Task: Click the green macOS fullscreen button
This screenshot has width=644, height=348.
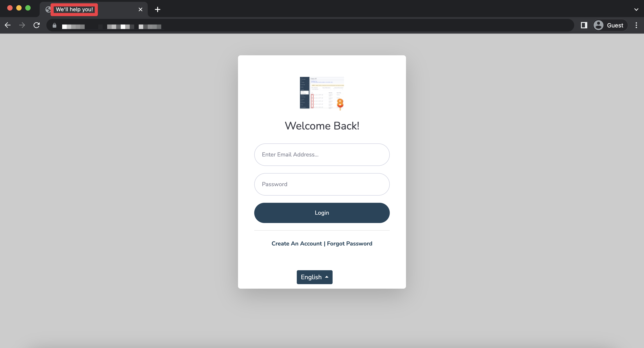Action: 28,8
